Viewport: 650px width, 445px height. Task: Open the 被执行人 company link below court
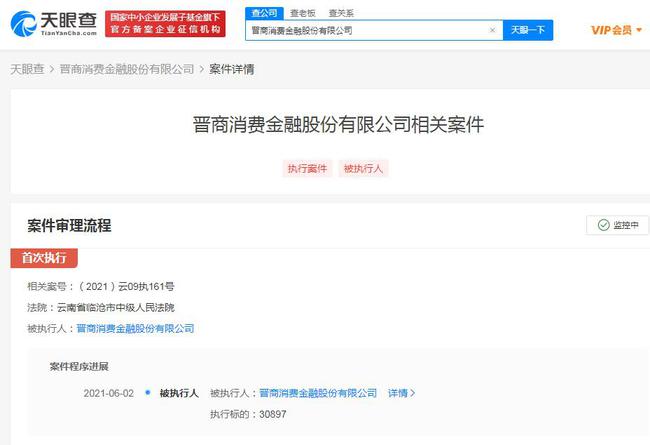tap(135, 328)
